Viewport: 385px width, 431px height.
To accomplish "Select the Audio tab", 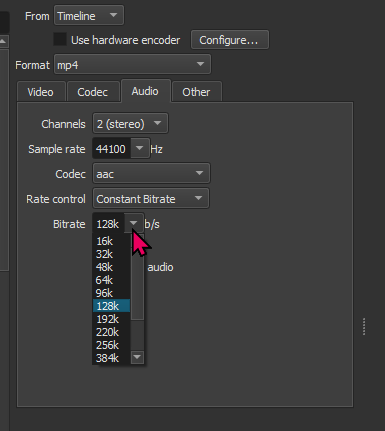I will pyautogui.click(x=145, y=91).
